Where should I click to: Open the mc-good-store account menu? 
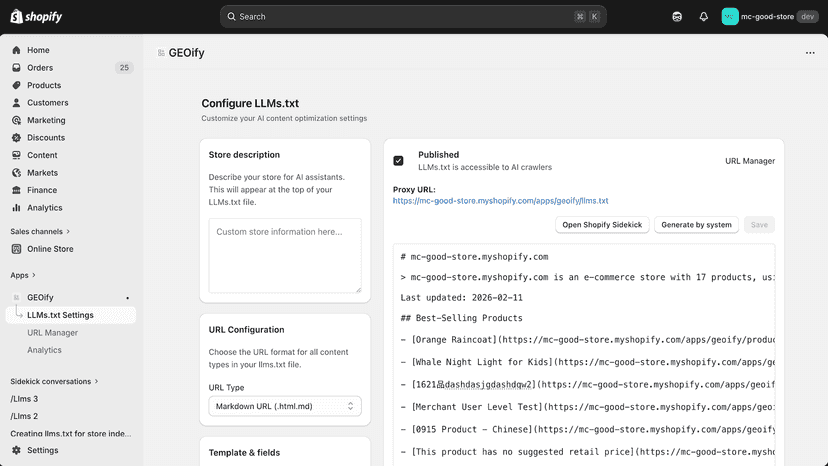769,17
